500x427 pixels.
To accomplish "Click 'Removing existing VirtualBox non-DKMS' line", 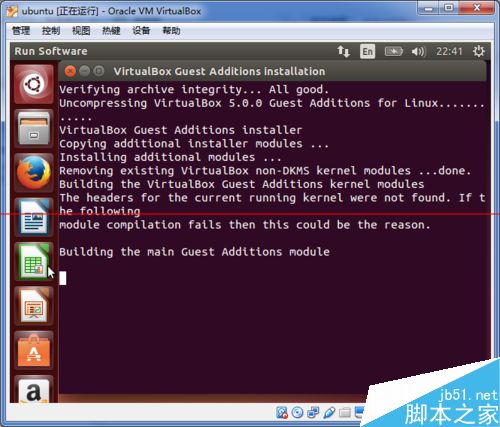I will pos(265,171).
